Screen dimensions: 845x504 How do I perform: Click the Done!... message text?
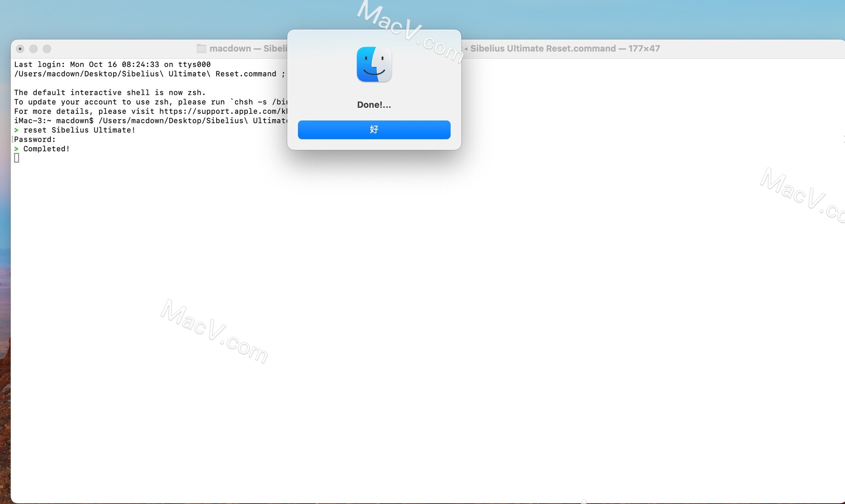coord(374,105)
